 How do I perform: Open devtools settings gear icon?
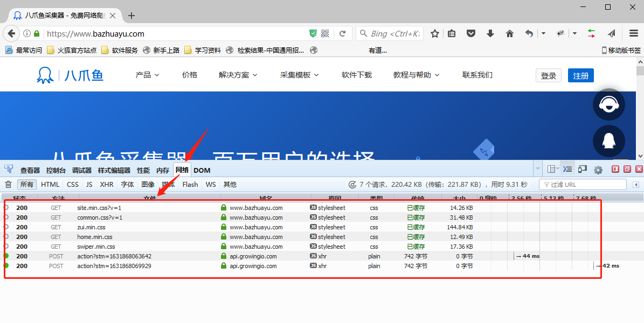pyautogui.click(x=598, y=170)
